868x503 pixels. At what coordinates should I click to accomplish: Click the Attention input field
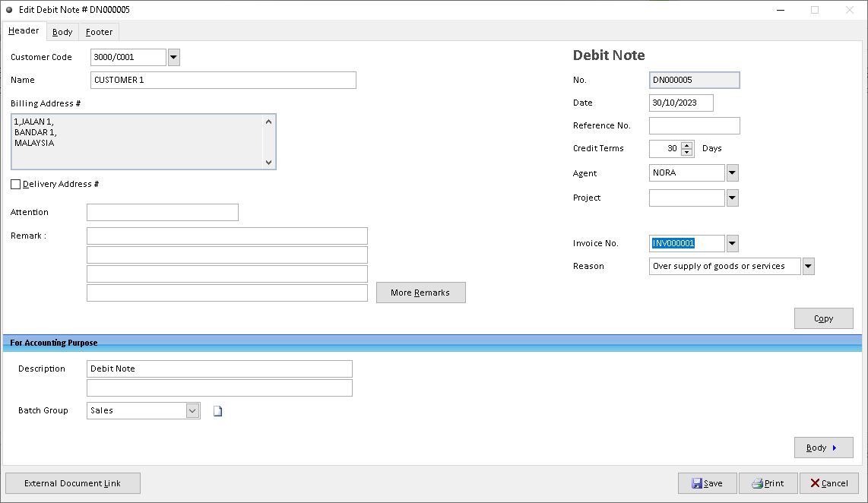pyautogui.click(x=163, y=213)
